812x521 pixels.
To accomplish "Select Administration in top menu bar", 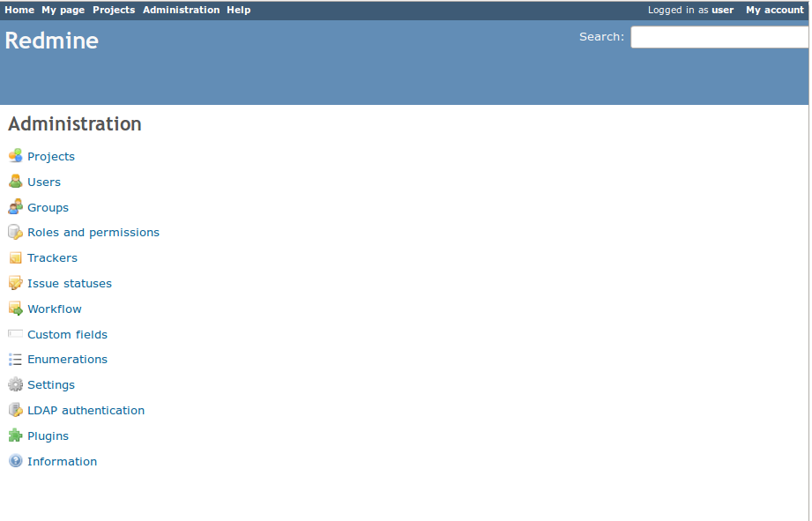I will pos(181,10).
